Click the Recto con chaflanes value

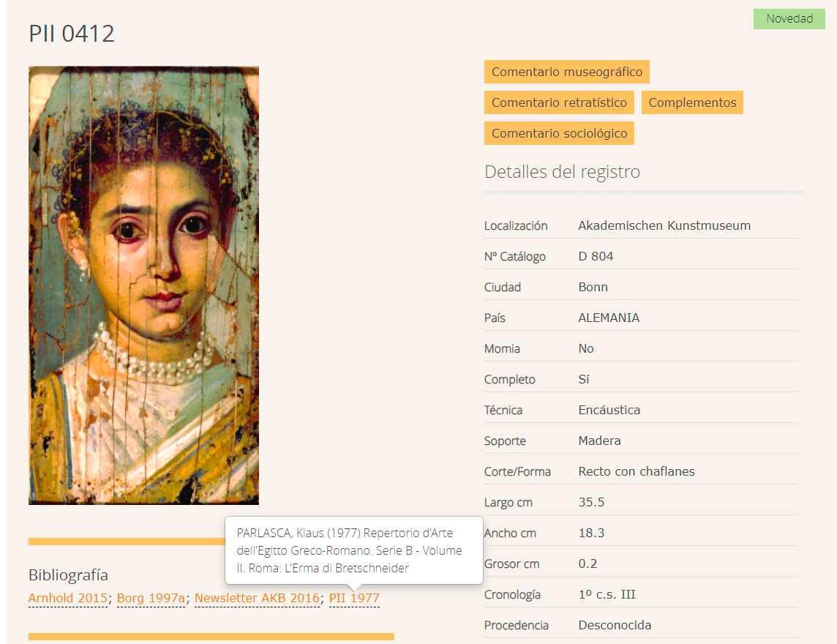636,471
